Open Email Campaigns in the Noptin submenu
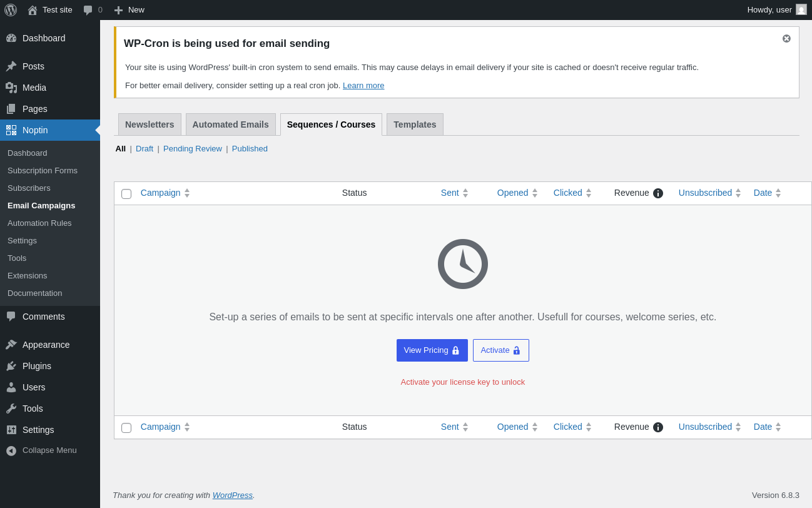This screenshot has width=812, height=508. coord(41,205)
